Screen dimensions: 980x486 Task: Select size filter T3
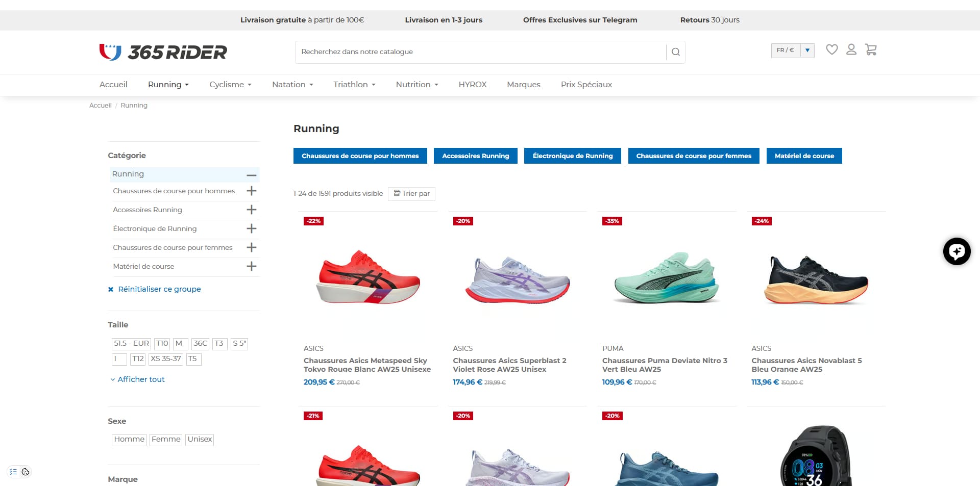219,344
